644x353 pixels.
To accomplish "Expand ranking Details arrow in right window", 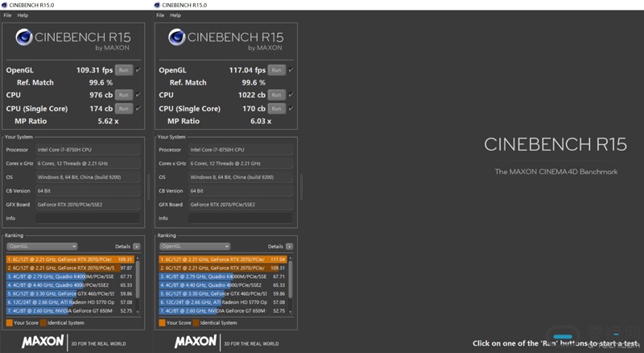I will click(290, 247).
